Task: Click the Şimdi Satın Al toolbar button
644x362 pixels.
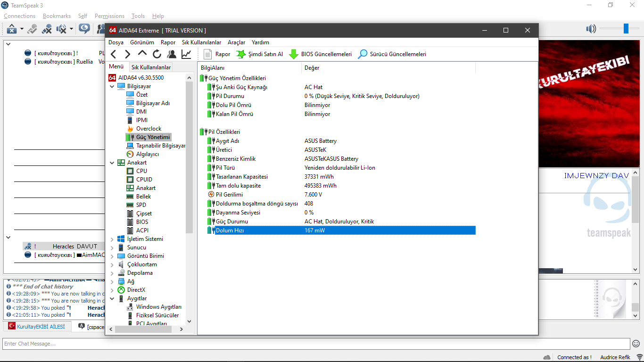Action: [x=260, y=54]
